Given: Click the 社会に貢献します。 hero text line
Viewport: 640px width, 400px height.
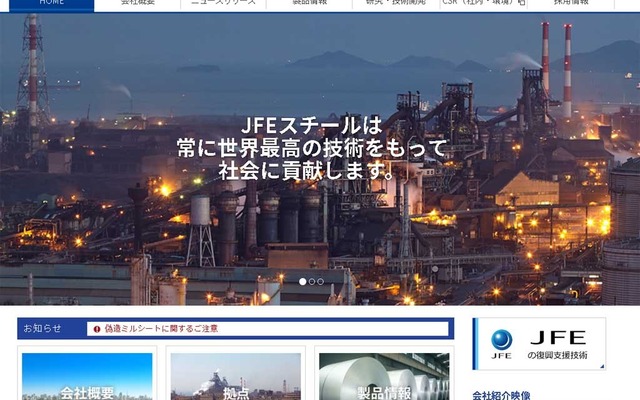Looking at the screenshot, I should 306,171.
